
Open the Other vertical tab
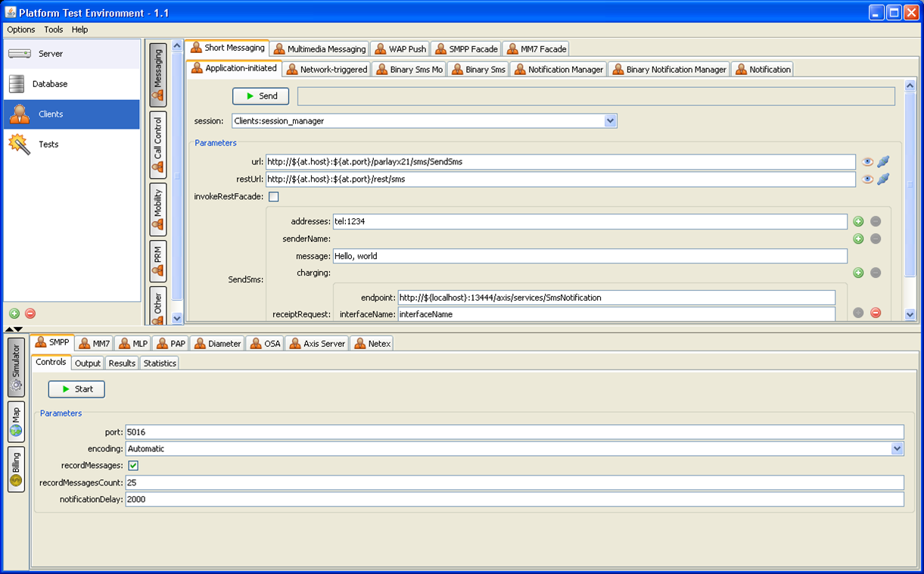coord(157,305)
